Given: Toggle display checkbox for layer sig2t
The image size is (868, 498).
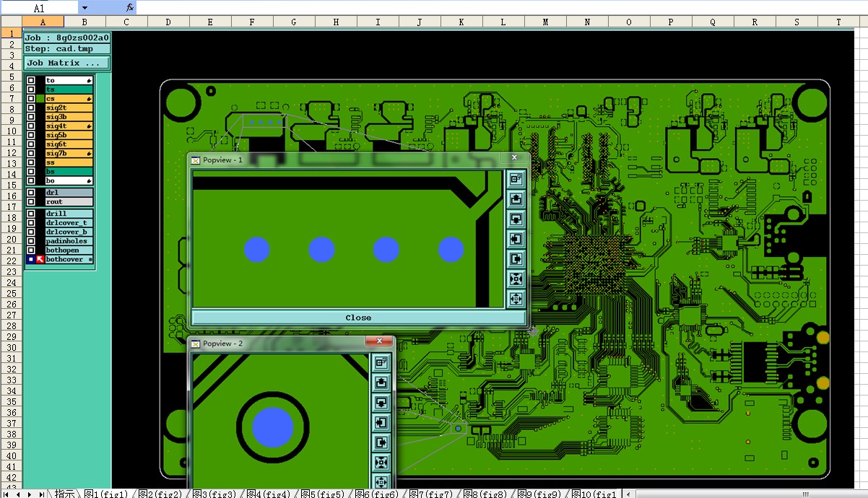Looking at the screenshot, I should 31,108.
